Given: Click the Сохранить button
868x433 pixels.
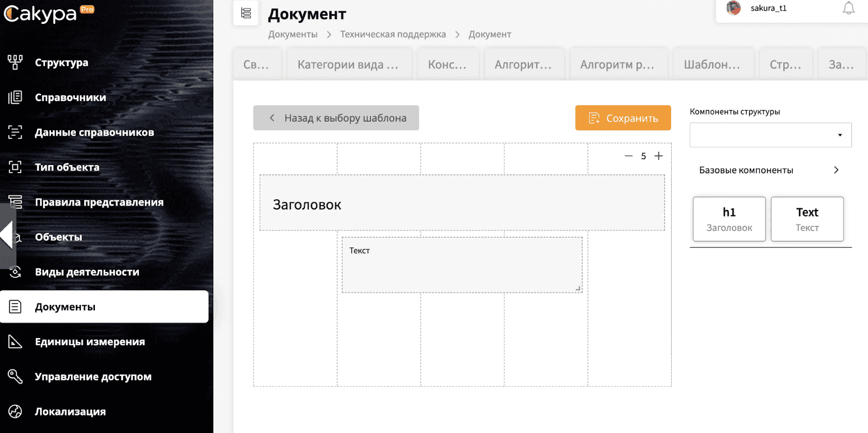Looking at the screenshot, I should tap(623, 118).
